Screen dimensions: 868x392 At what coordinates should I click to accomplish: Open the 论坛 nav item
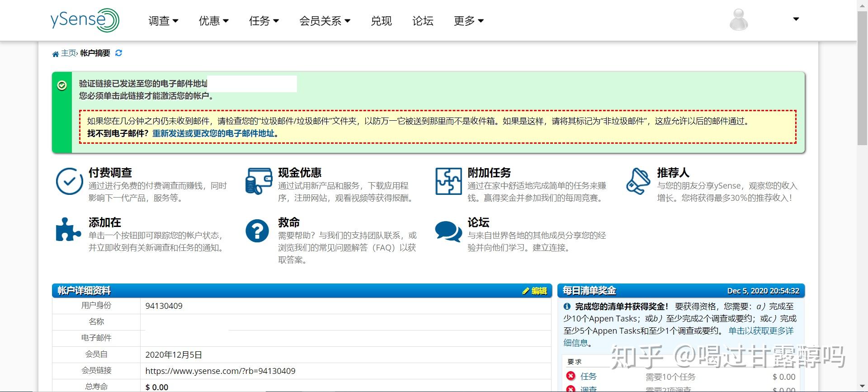pos(423,21)
